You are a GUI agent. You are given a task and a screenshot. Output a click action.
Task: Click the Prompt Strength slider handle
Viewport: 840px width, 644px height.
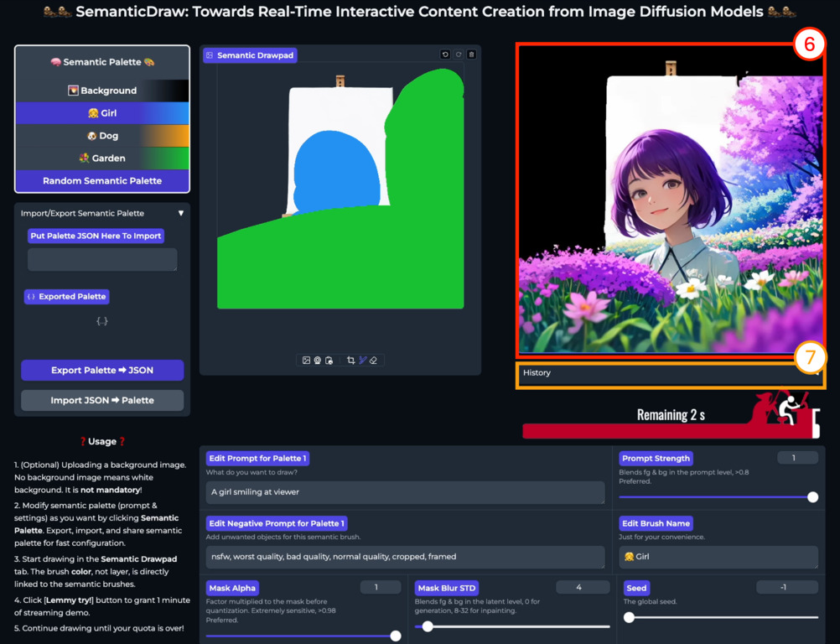(812, 497)
